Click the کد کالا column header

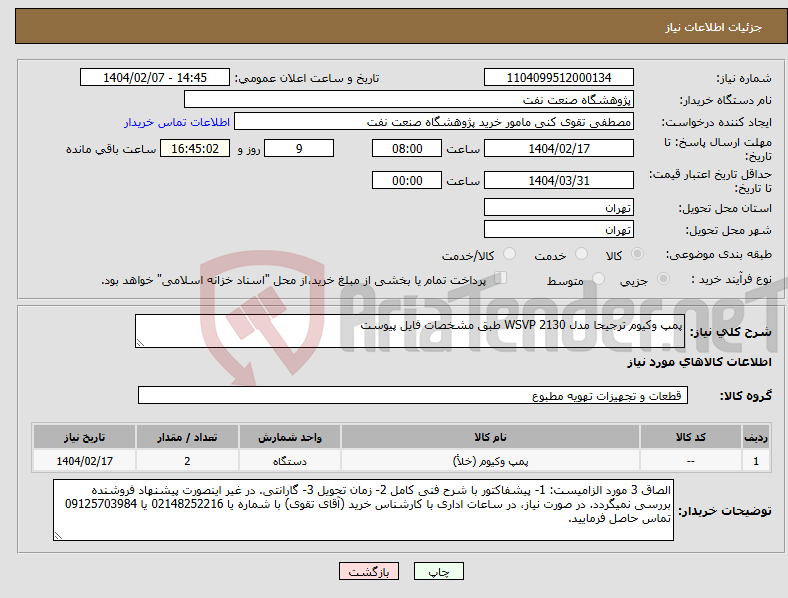pos(691,437)
